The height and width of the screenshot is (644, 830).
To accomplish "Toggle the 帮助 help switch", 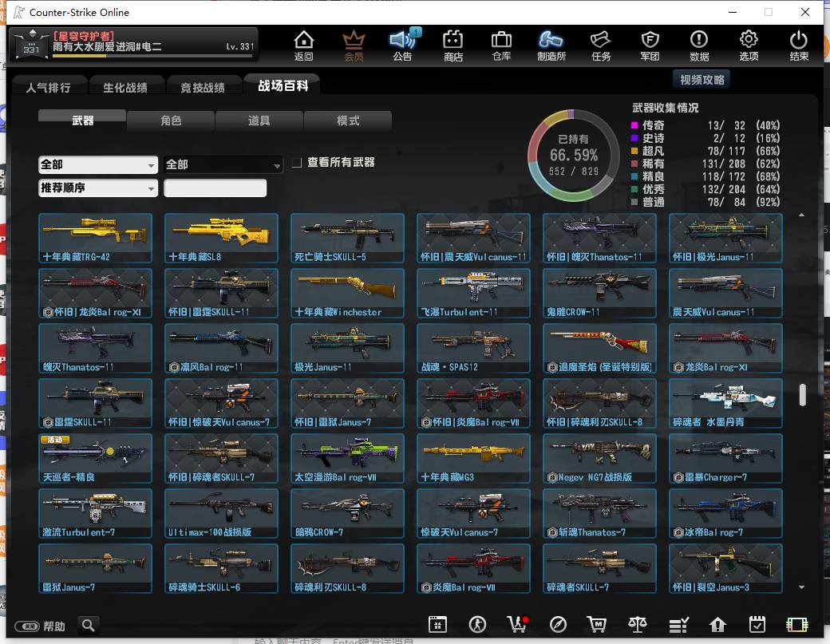I will click(x=27, y=626).
